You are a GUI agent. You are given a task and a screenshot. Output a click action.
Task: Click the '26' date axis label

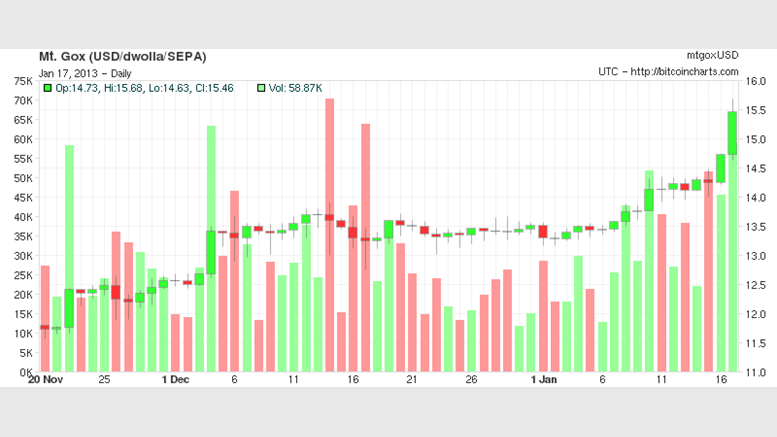pyautogui.click(x=471, y=380)
